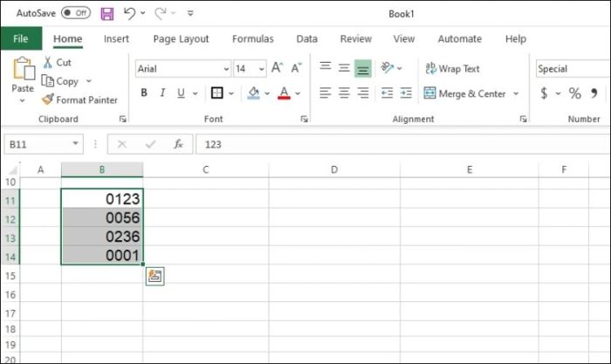
Task: Decrease the font size
Action: coord(296,68)
